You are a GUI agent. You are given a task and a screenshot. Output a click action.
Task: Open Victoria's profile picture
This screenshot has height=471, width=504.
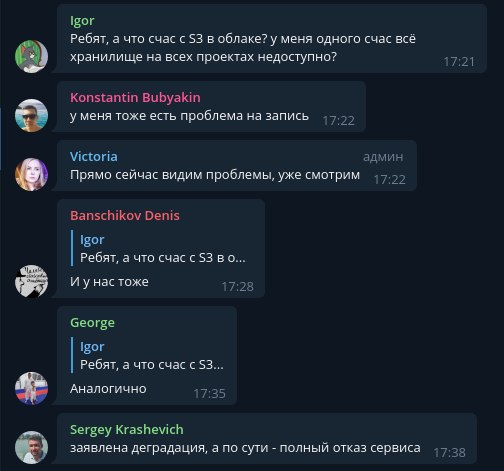(31, 174)
